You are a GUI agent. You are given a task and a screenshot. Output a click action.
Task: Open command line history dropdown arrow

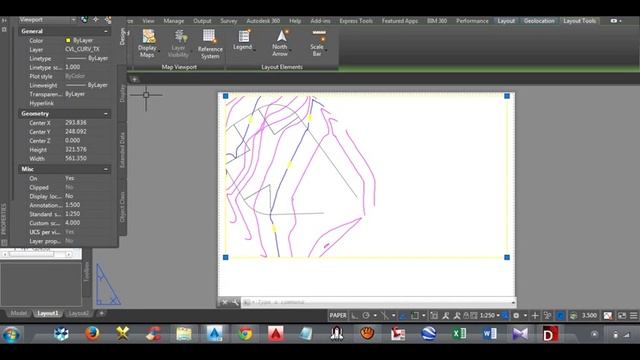[x=513, y=302]
